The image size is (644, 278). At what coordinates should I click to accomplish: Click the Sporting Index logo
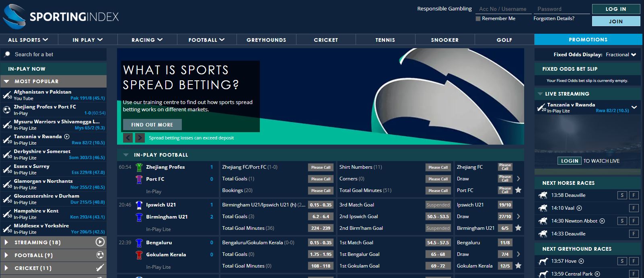click(61, 17)
